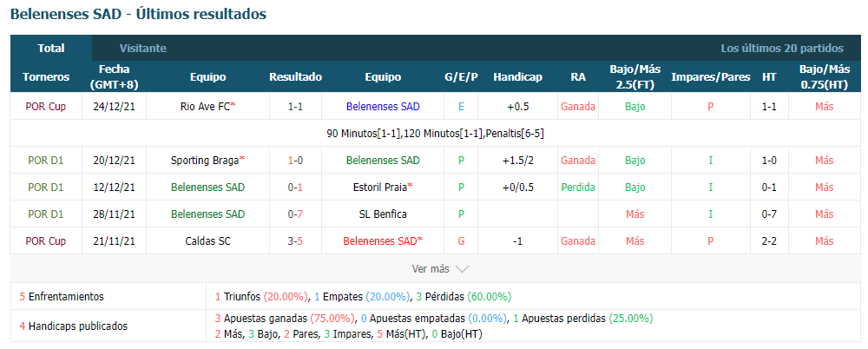Open the 3-5 match result
868x349 pixels.
[295, 241]
